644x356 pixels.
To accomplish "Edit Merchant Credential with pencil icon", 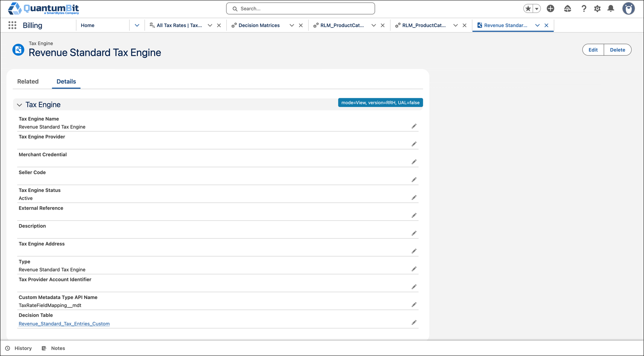I will click(414, 162).
